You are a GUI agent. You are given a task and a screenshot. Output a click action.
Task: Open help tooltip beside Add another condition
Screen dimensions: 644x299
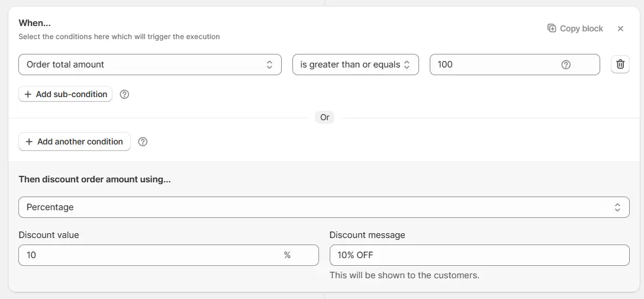[143, 142]
